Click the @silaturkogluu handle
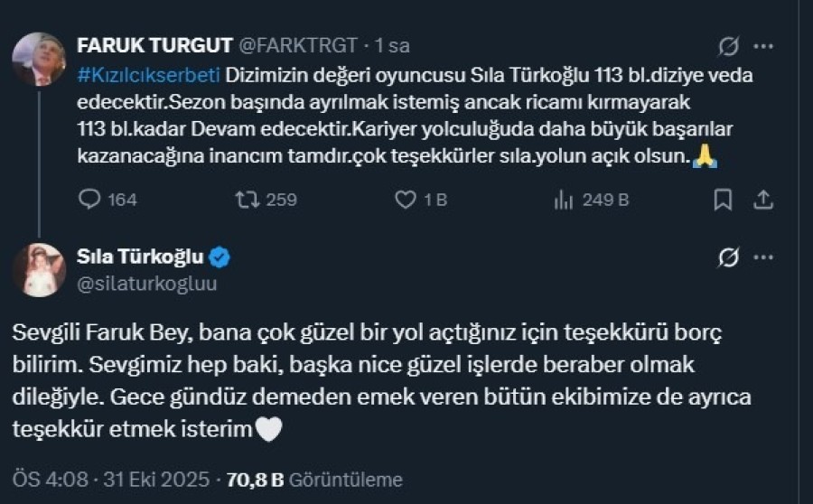 [x=147, y=283]
